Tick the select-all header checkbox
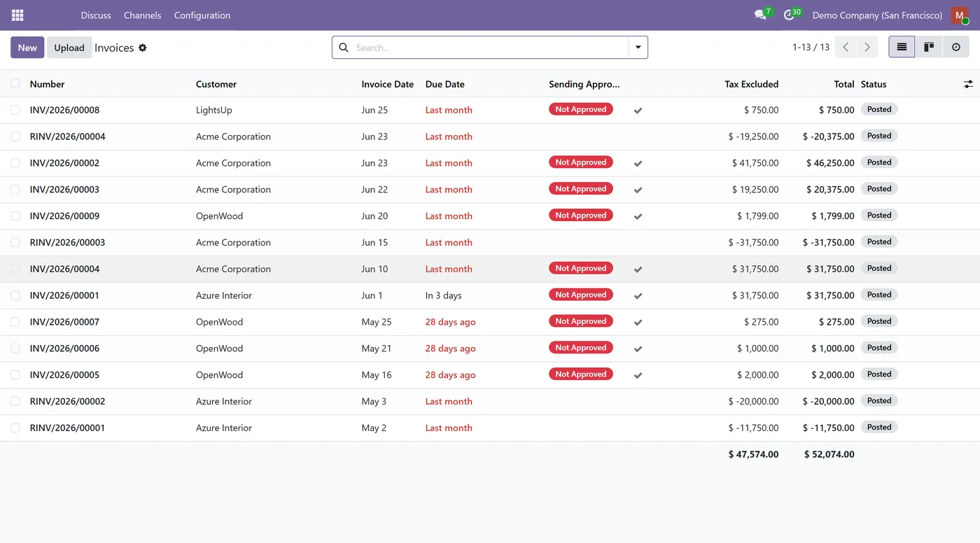 [15, 84]
